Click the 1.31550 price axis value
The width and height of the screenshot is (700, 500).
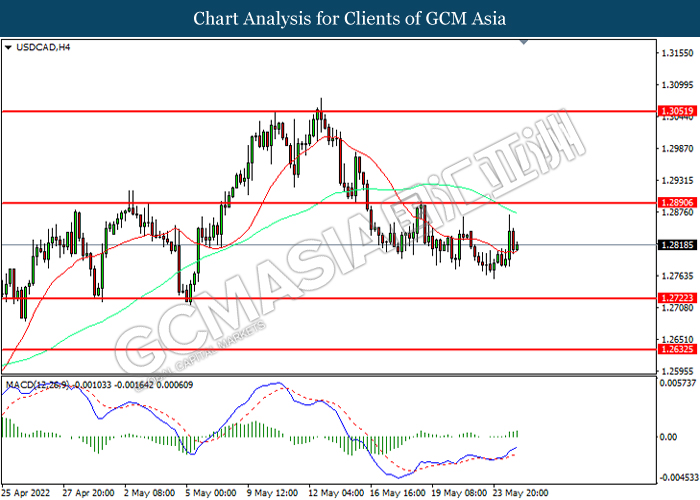(677, 53)
